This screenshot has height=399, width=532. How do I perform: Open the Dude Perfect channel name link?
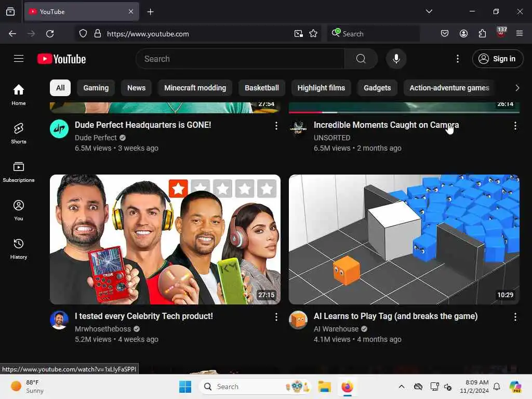pyautogui.click(x=96, y=138)
